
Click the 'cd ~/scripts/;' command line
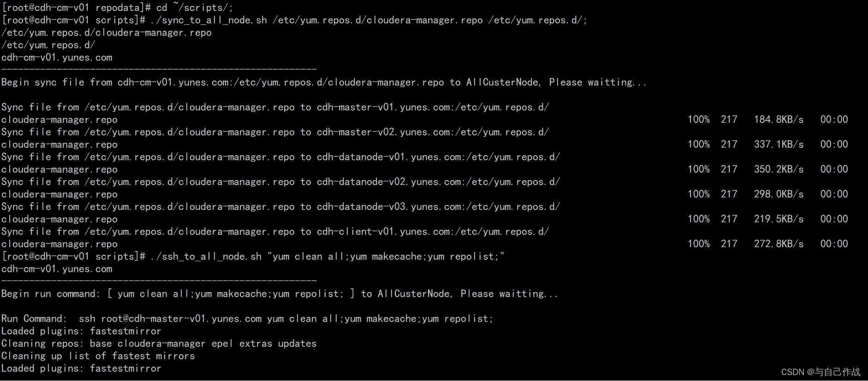pos(118,7)
